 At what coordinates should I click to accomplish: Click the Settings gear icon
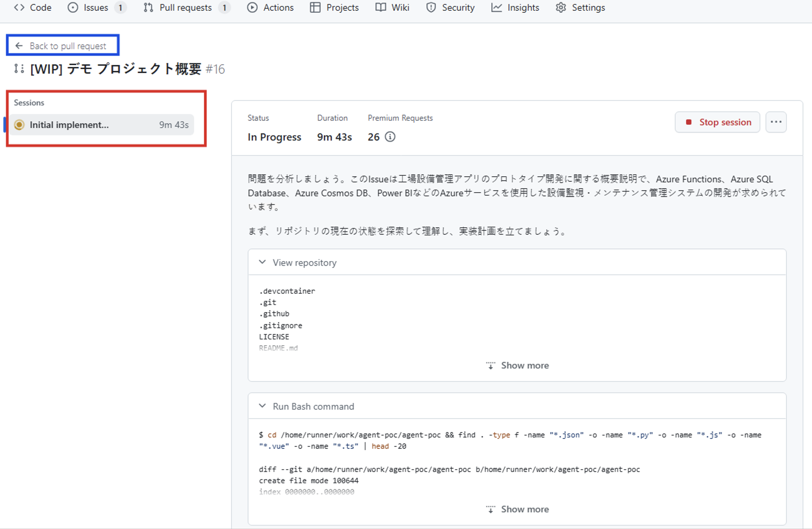561,8
